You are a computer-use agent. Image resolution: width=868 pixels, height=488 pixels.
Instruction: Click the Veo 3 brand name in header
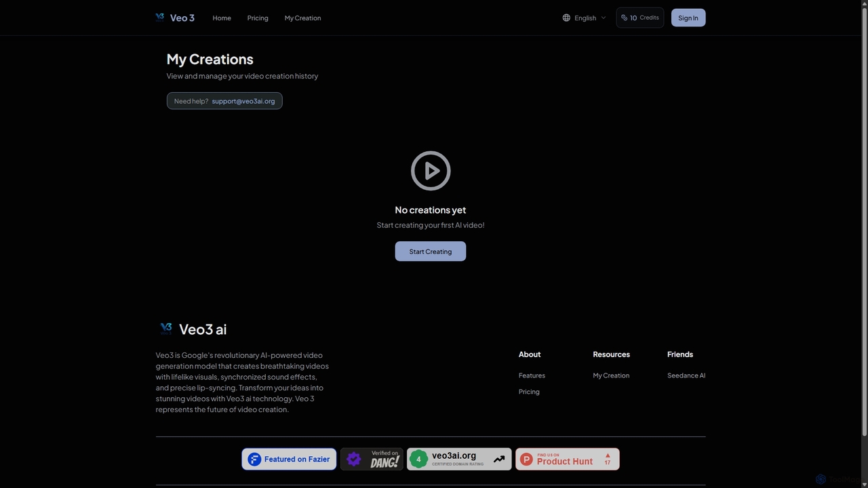point(182,18)
